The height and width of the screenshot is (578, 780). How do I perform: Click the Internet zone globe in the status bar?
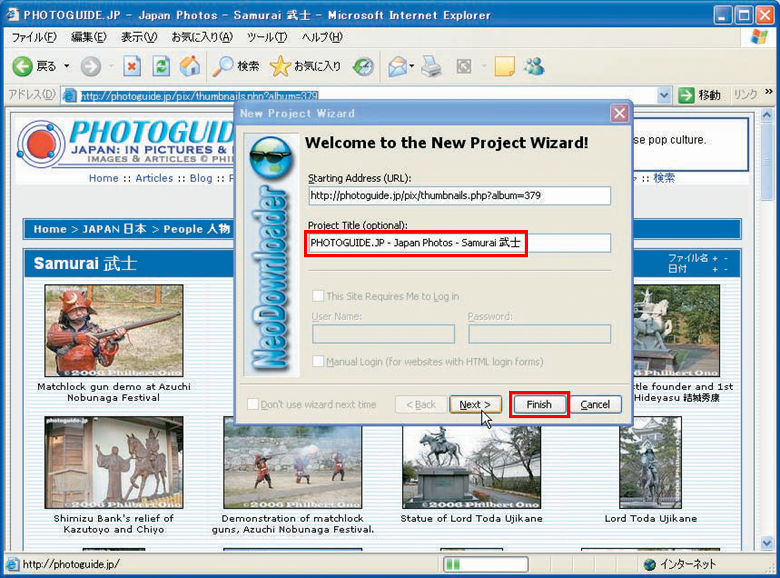(650, 565)
